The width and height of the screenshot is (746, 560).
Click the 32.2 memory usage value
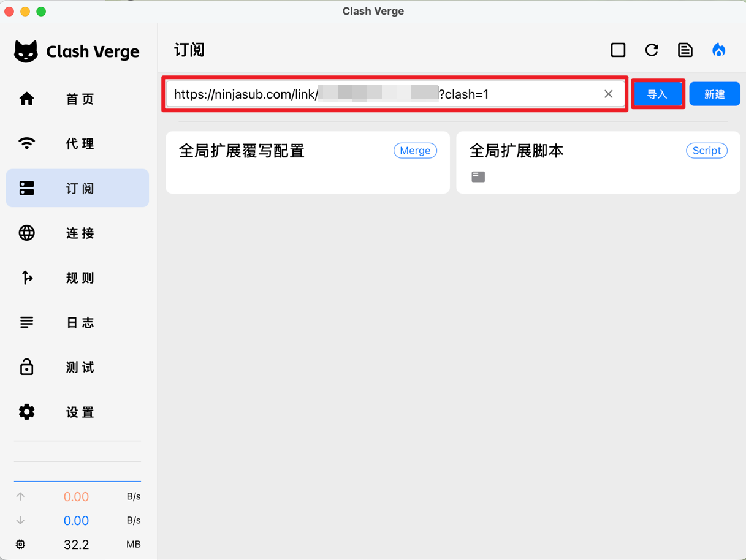(x=76, y=545)
